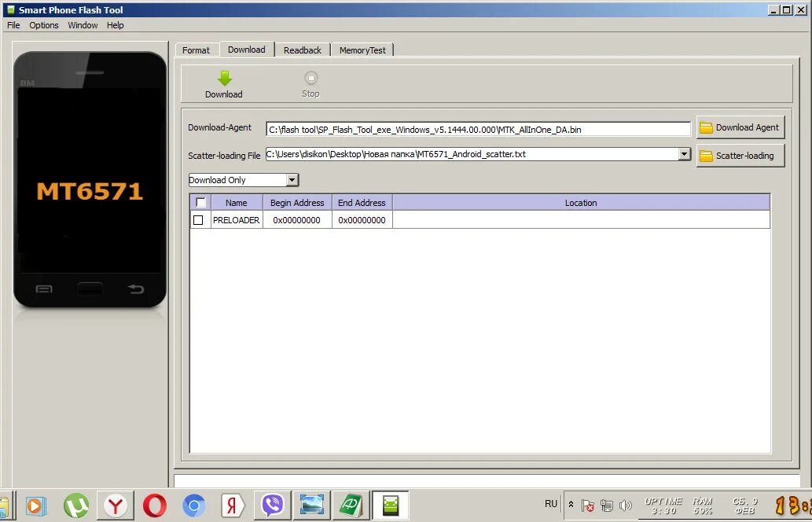Open the Download Agent folder button
Screen dimensions: 812x522
point(740,127)
